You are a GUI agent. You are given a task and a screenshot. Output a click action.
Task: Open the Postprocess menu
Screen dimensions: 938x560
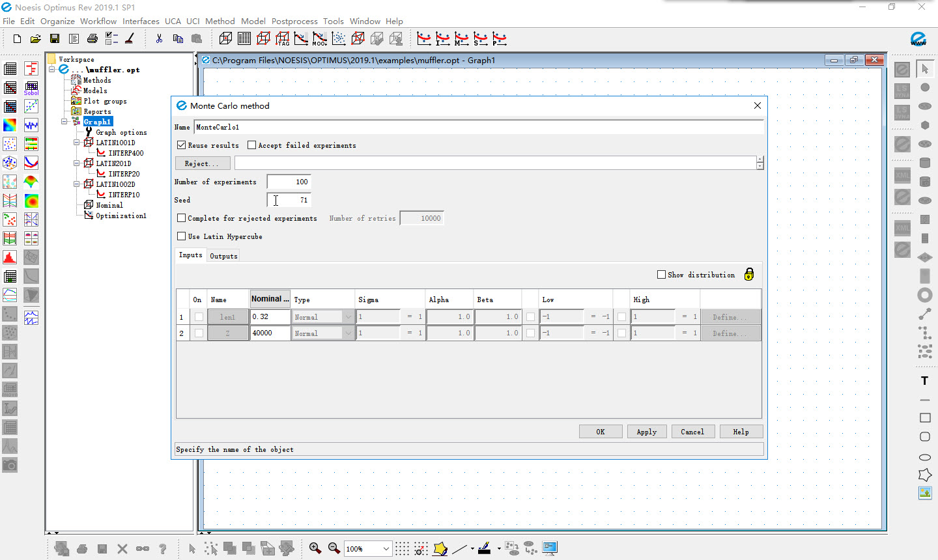tap(294, 21)
